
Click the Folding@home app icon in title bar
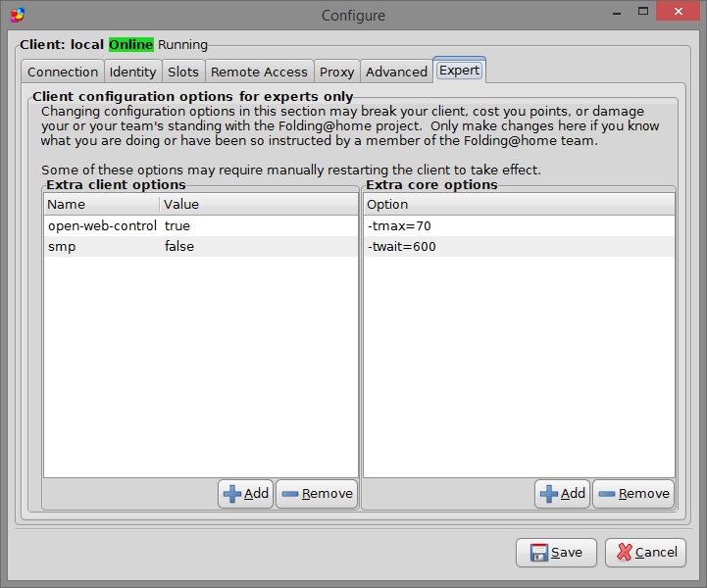(17, 15)
